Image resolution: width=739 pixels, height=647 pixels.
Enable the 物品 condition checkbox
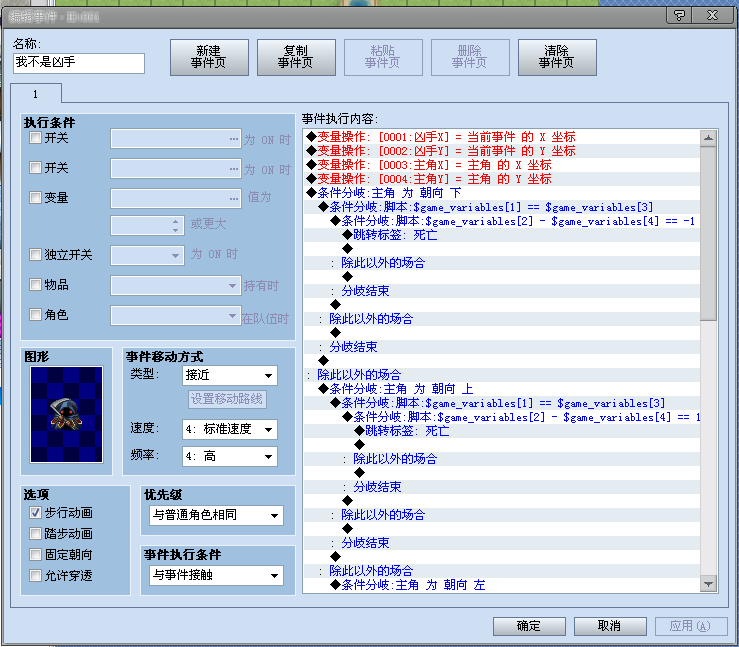click(x=35, y=285)
